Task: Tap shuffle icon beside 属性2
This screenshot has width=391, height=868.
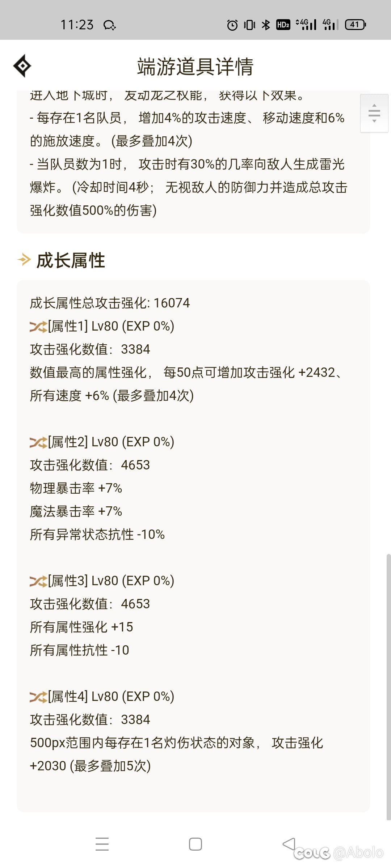Action: pos(38,443)
